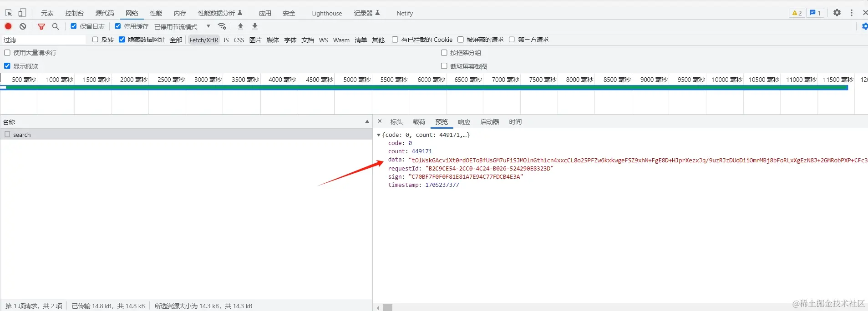Toggle the device toolbar icon
The width and height of the screenshot is (868, 311).
[22, 13]
